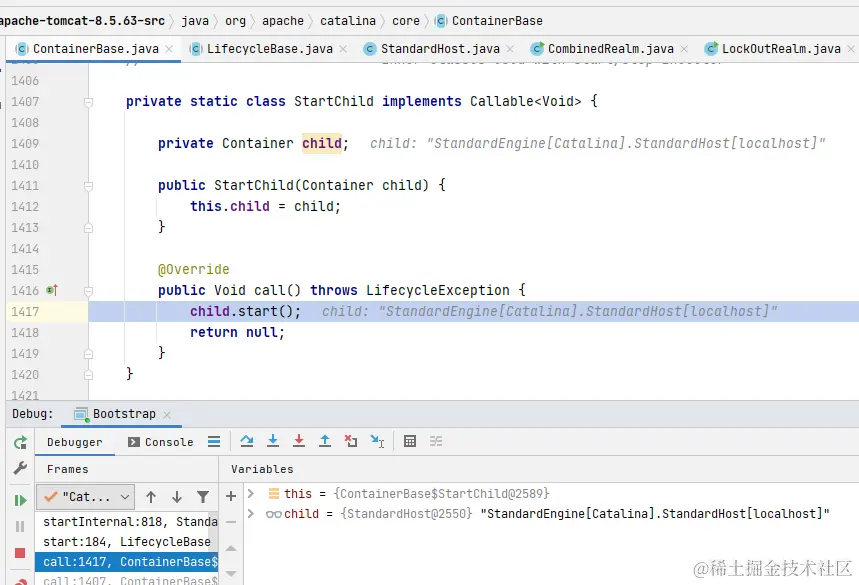Rerun Bootstrap with the green rerun icon
Image resolution: width=859 pixels, height=585 pixels.
pos(20,443)
